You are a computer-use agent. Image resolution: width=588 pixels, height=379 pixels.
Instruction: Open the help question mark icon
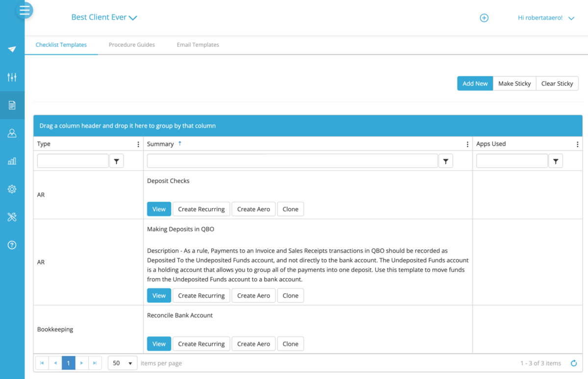point(12,245)
